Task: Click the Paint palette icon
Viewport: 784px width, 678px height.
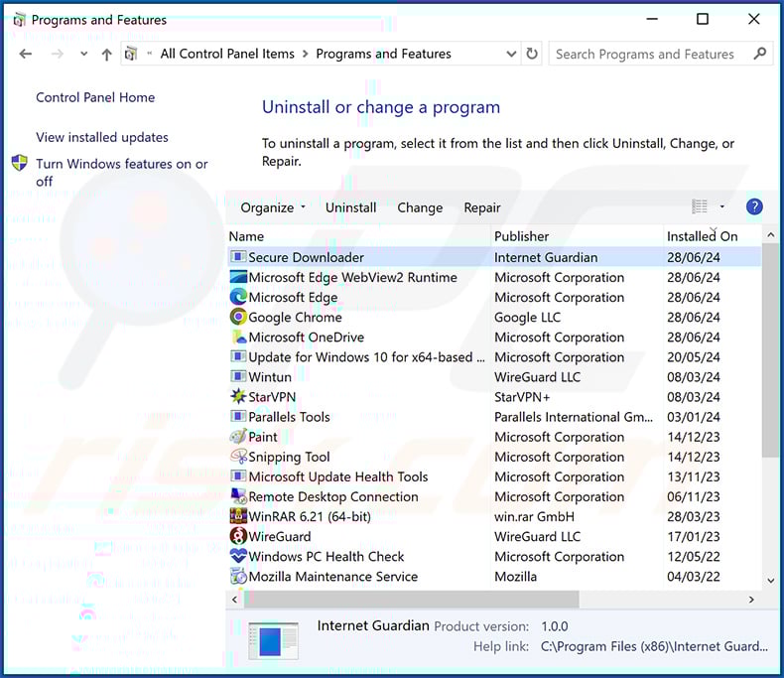Action: tap(238, 437)
